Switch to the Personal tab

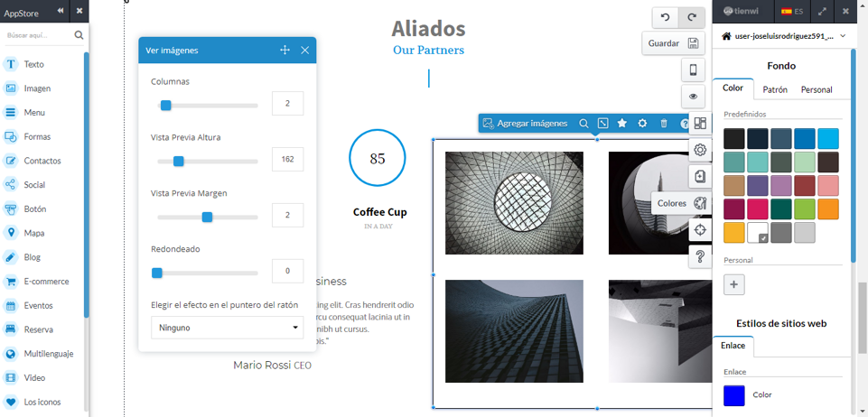point(817,89)
